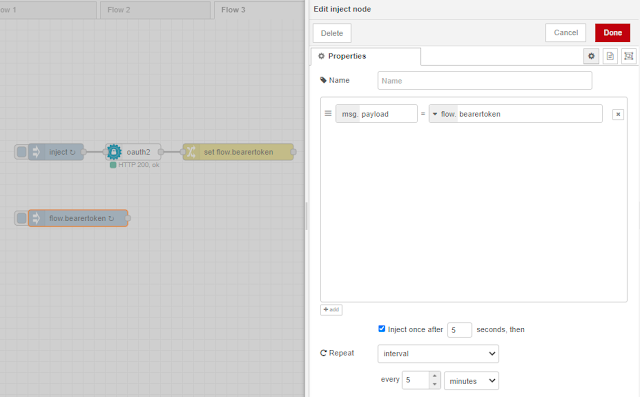Trigger the flow.bearertoken inject node button

(x=21, y=218)
